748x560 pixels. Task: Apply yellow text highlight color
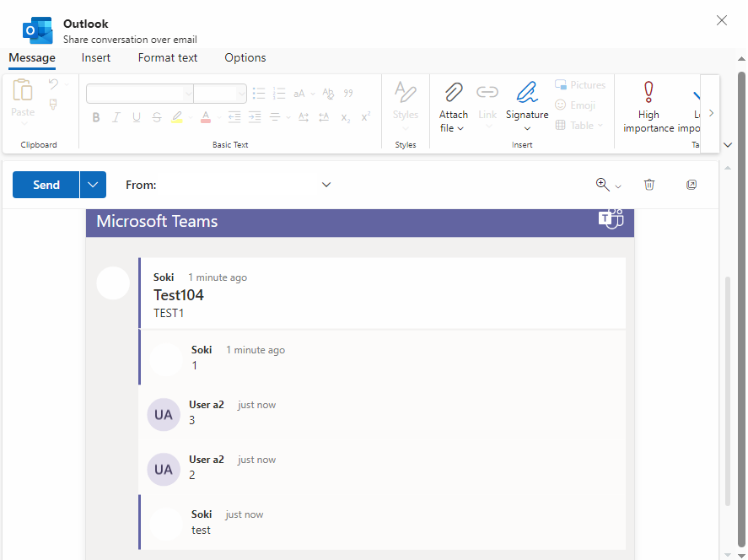click(177, 117)
